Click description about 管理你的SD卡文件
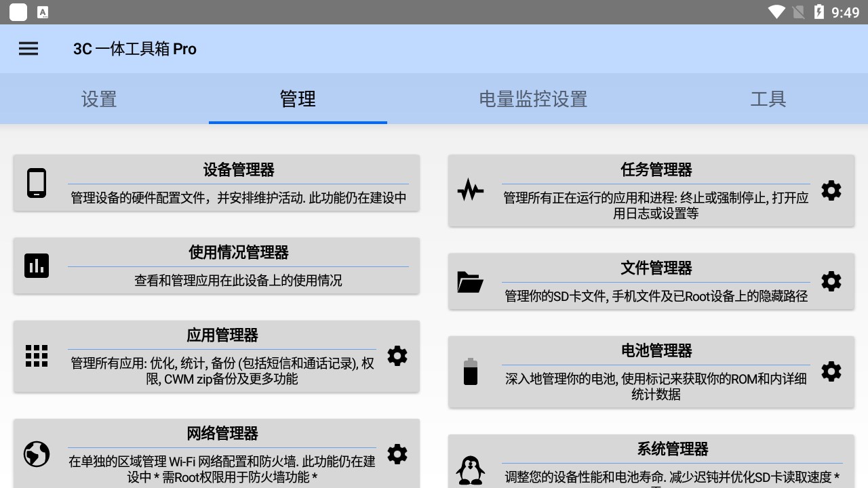The image size is (868, 488). click(656, 296)
